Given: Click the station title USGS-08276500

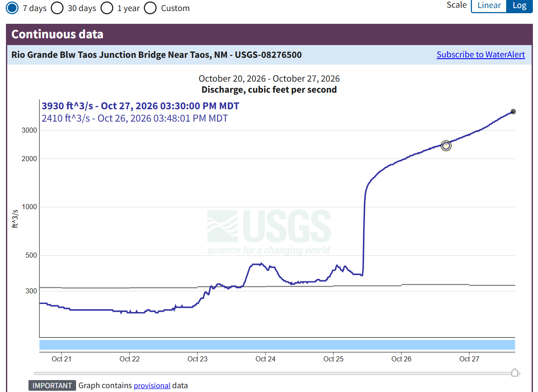Looking at the screenshot, I should click(x=156, y=55).
